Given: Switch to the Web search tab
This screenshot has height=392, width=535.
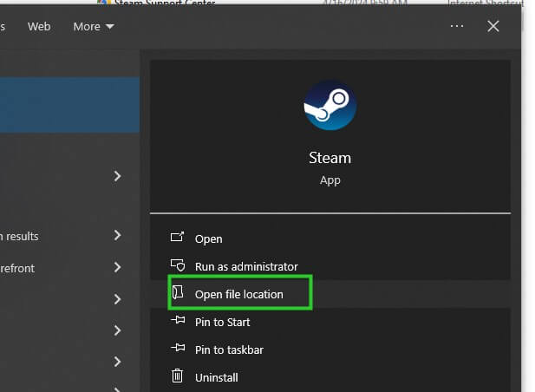Looking at the screenshot, I should (x=39, y=26).
